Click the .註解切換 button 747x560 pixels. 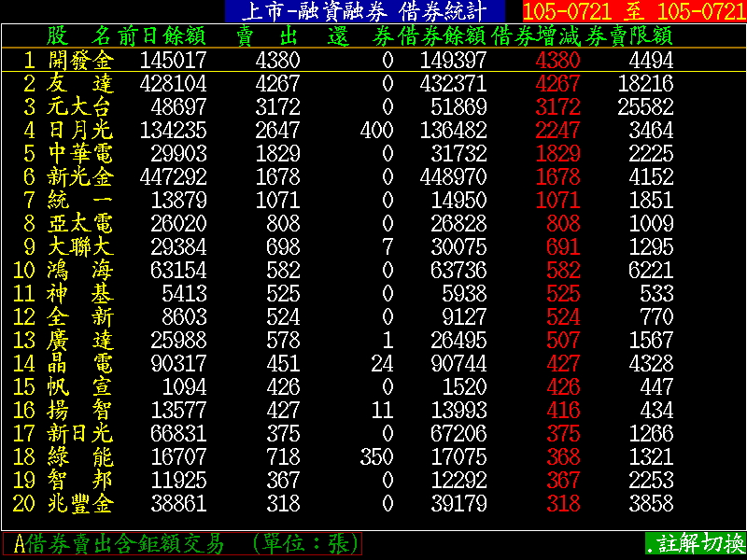coord(695,543)
